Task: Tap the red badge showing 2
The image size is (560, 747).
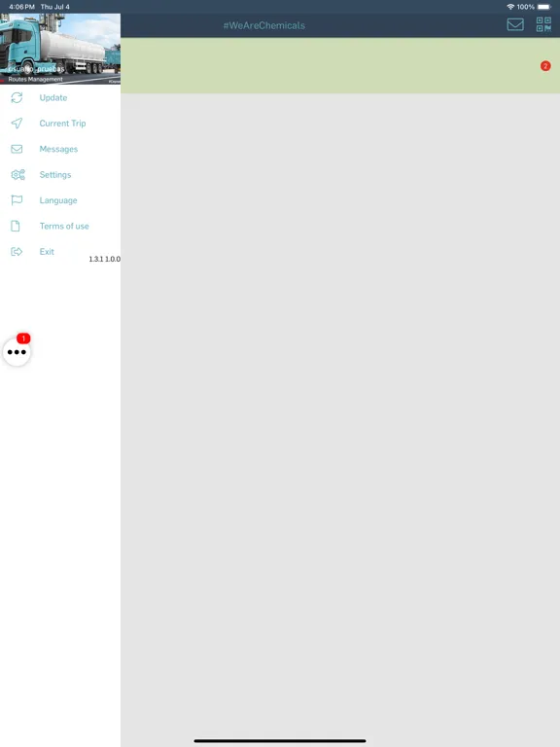Action: pos(545,66)
